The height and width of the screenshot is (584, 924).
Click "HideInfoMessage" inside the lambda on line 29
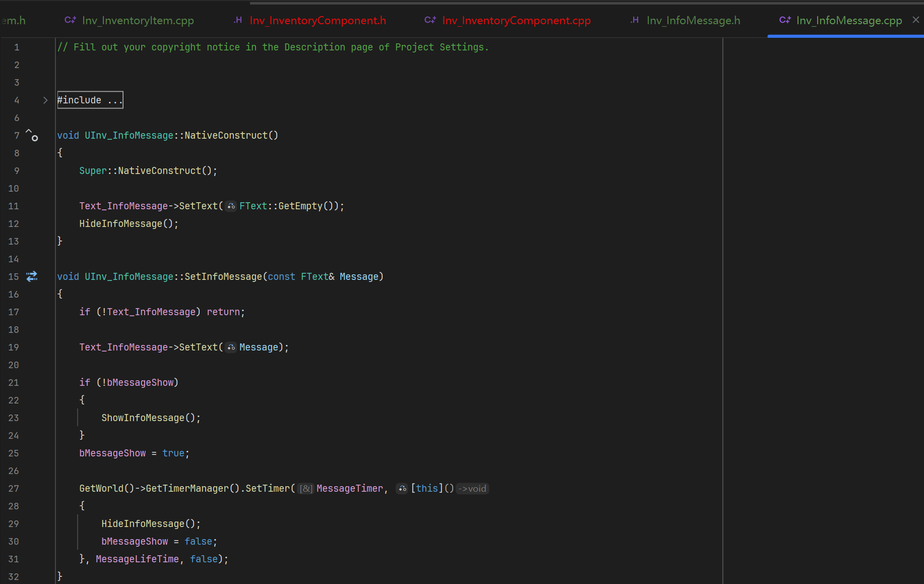click(x=143, y=523)
